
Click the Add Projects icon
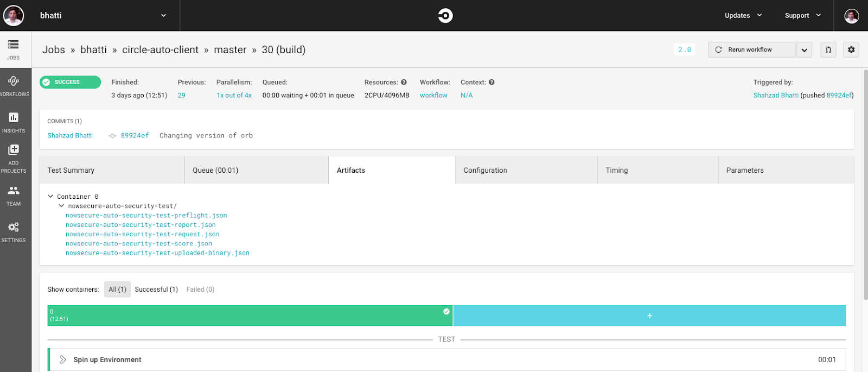pyautogui.click(x=14, y=150)
